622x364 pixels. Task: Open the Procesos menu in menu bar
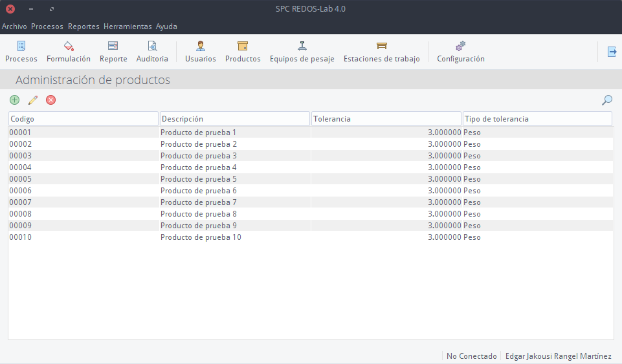pos(47,27)
